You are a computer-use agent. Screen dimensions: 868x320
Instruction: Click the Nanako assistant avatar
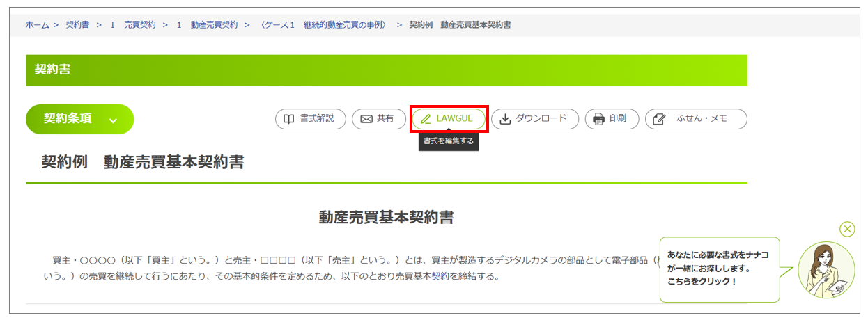826,271
